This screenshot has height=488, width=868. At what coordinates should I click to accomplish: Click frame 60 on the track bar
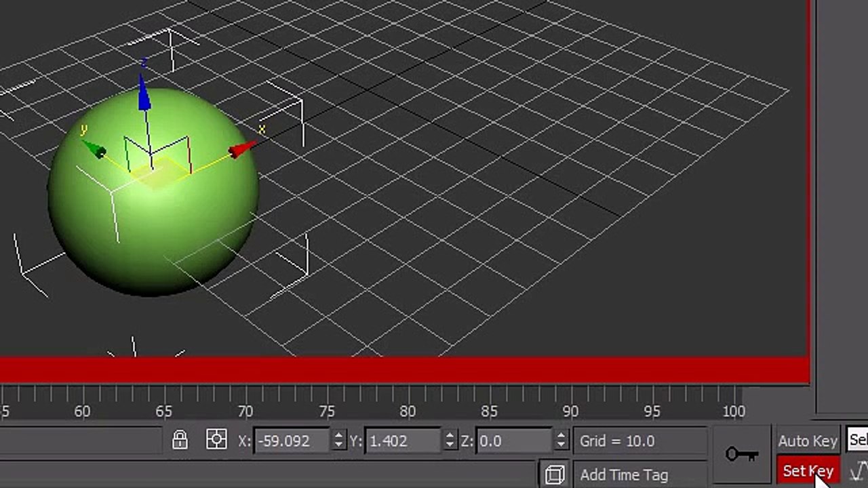pos(82,411)
